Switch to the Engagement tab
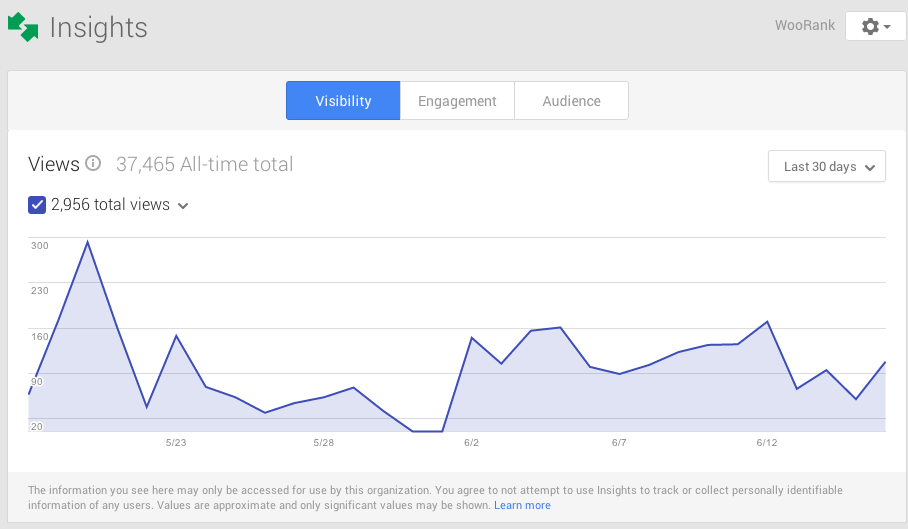The image size is (908, 529). click(457, 101)
